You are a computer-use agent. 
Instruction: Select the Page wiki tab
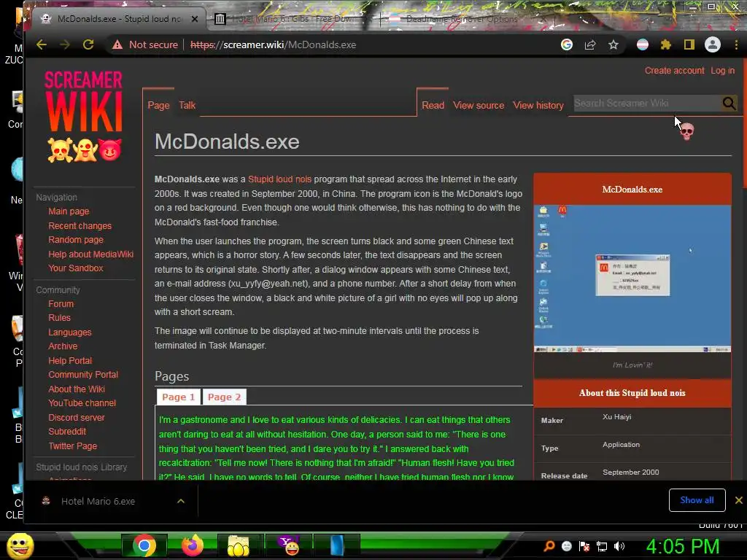[x=158, y=105]
